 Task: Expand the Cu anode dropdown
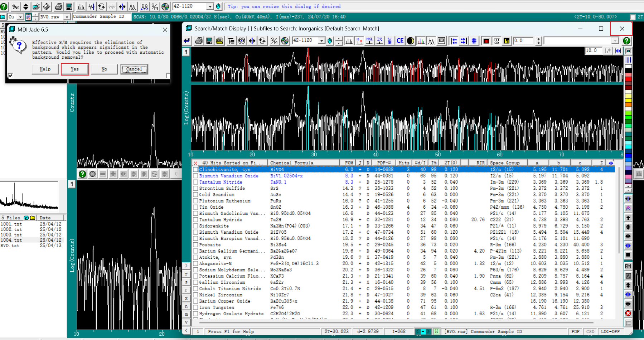(x=20, y=17)
